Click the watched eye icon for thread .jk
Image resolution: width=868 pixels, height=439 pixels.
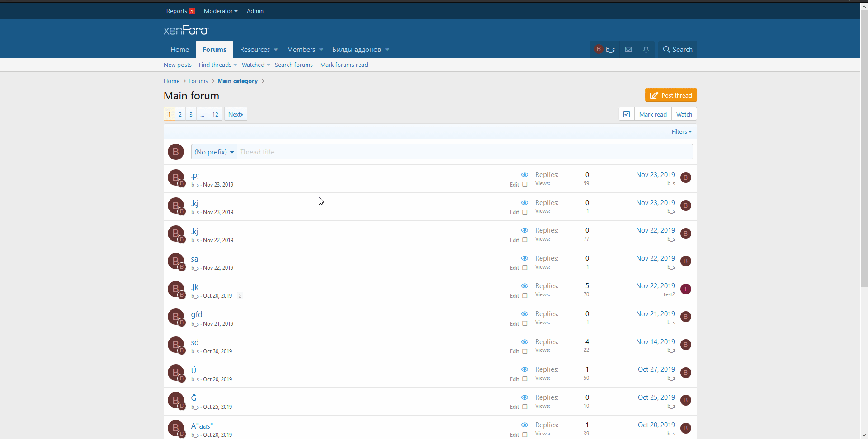tap(524, 286)
